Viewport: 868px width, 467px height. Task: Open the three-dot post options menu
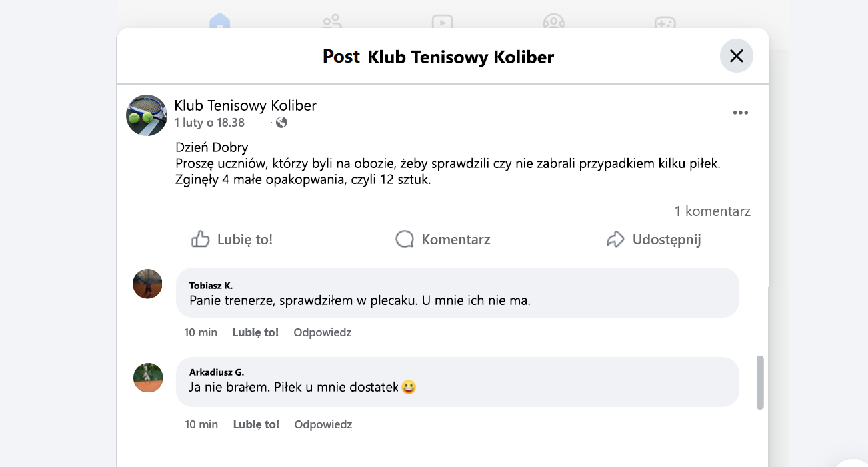(740, 113)
